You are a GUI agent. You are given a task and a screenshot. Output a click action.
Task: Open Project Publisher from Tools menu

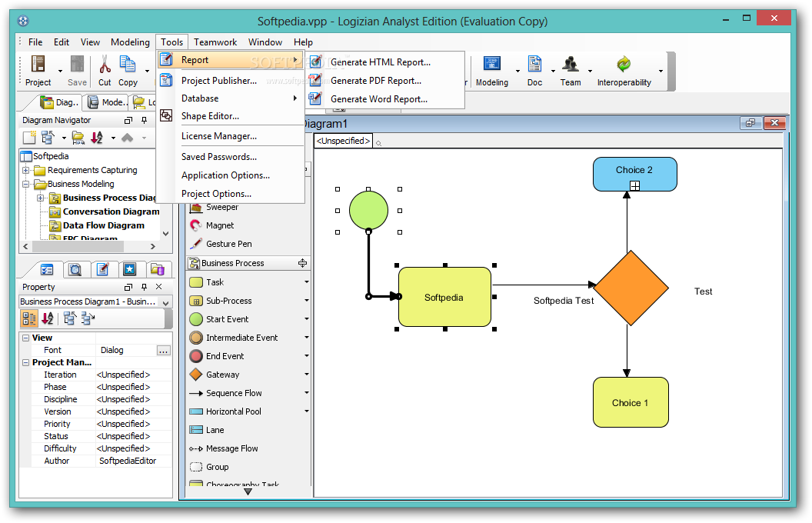230,81
